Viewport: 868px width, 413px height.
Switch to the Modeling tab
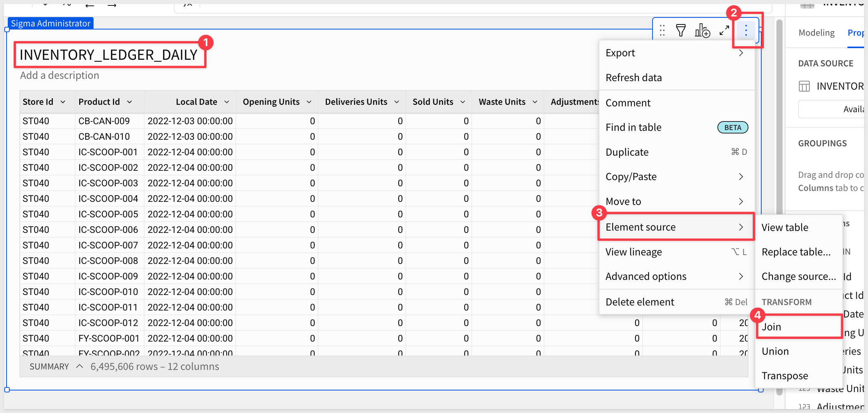click(x=816, y=33)
